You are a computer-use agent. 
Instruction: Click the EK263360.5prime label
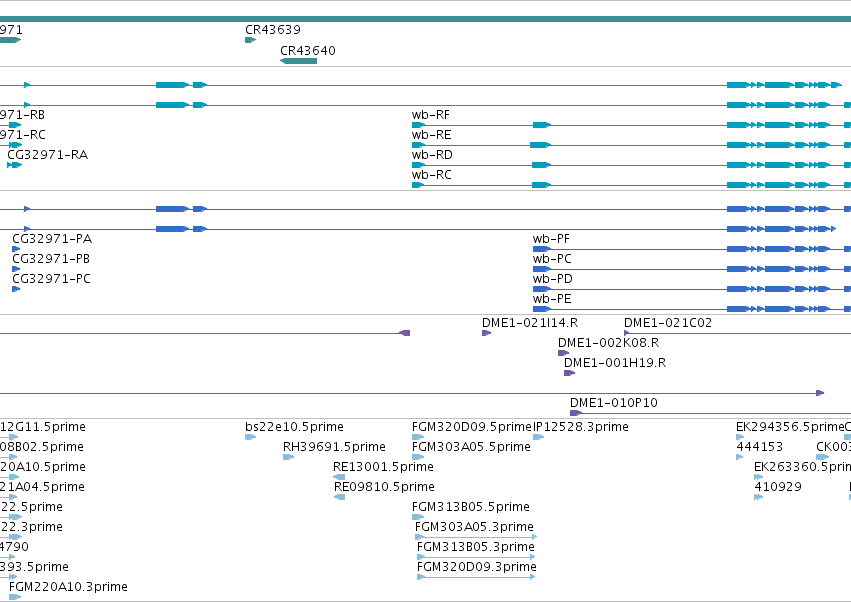pos(802,467)
